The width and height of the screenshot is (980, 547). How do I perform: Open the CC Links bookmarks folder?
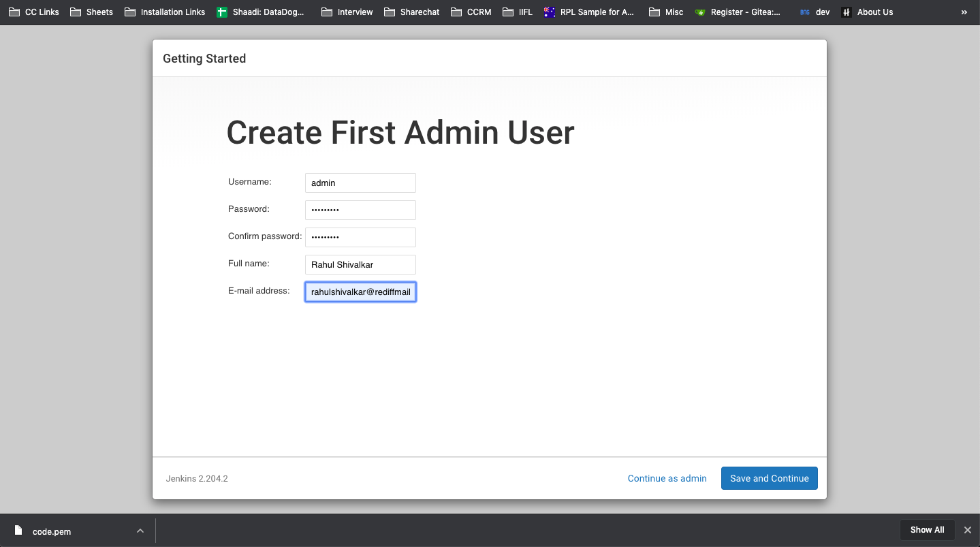[x=33, y=12]
